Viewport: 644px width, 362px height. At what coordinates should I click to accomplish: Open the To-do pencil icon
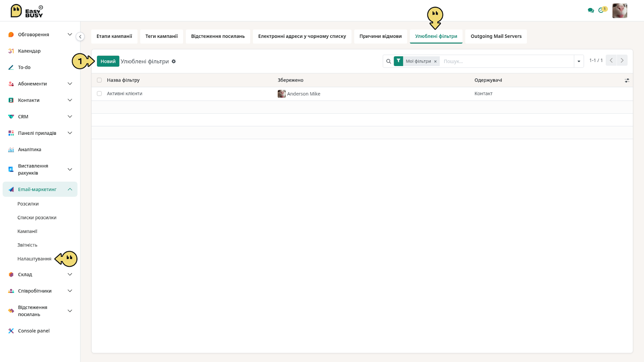click(11, 68)
